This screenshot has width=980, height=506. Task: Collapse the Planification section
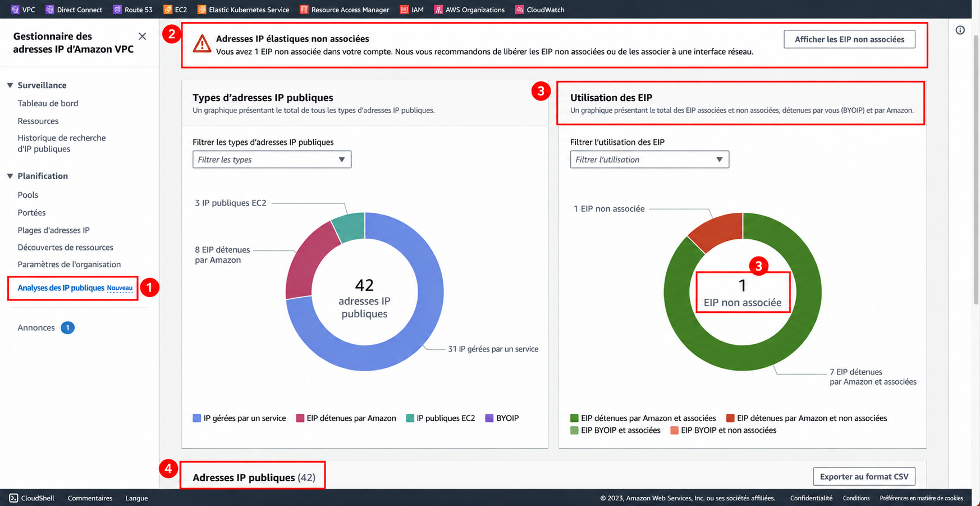pos(10,176)
